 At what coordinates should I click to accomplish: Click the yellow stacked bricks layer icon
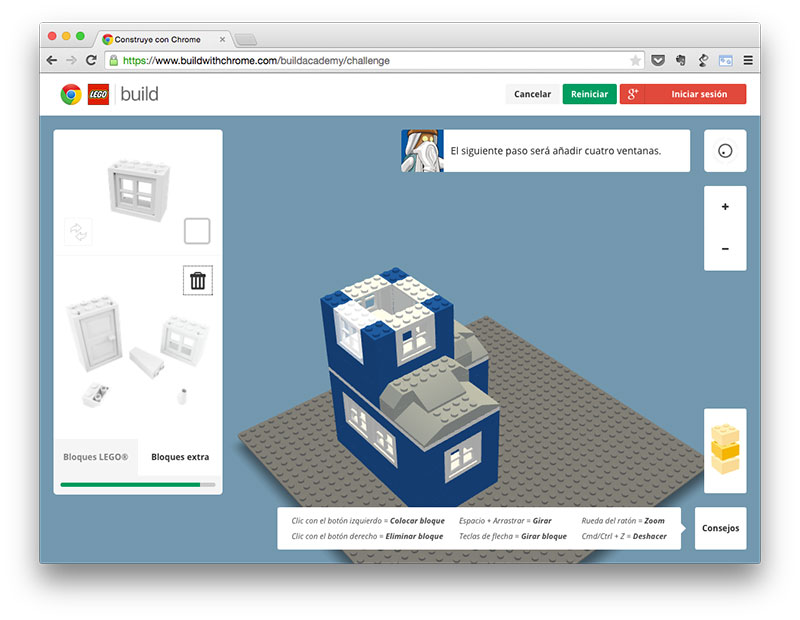[725, 450]
